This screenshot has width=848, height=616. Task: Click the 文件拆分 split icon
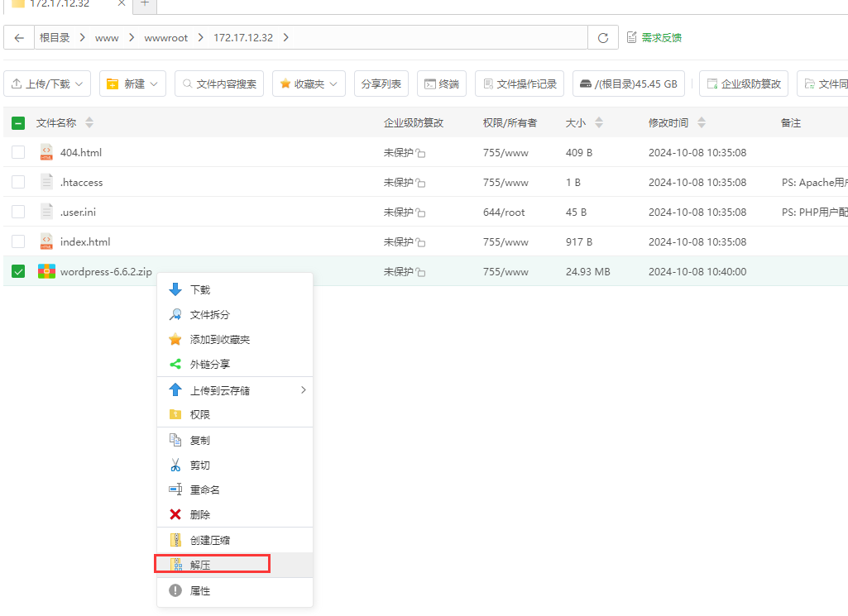[175, 314]
